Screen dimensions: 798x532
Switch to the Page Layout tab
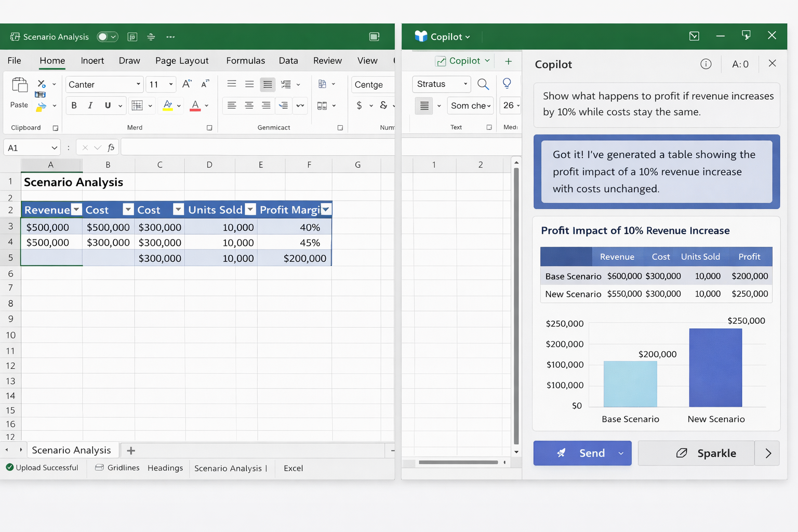[182, 61]
